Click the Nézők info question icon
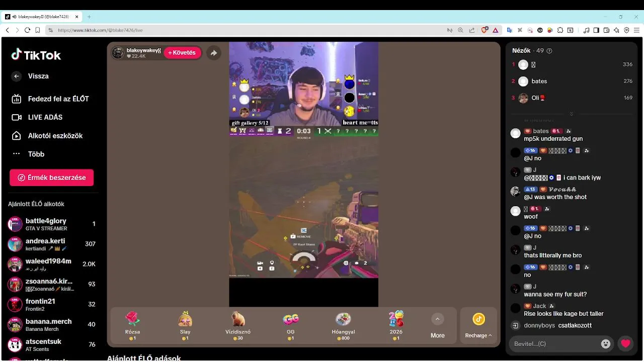 (549, 51)
